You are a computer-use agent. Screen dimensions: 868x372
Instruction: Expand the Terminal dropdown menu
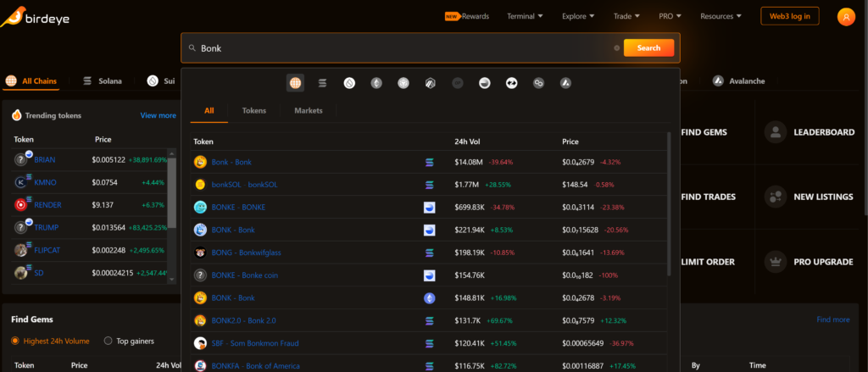[x=526, y=16]
